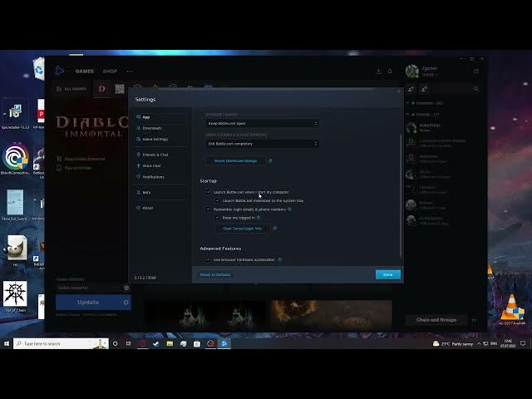Click the pop-out friends list icon
Image resolution: width=532 pixels, height=399 pixels.
[476, 71]
